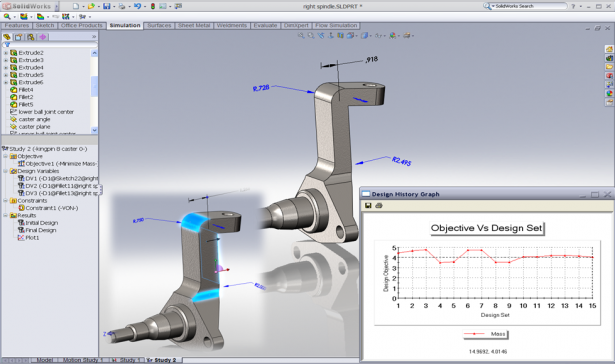Open the Appearances task pane icon
615x364 pixels.
[x=609, y=93]
